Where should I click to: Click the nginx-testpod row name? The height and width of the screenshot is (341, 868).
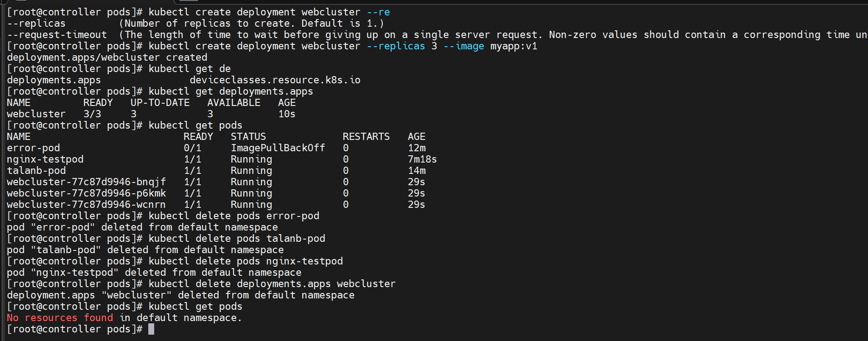pyautogui.click(x=45, y=159)
